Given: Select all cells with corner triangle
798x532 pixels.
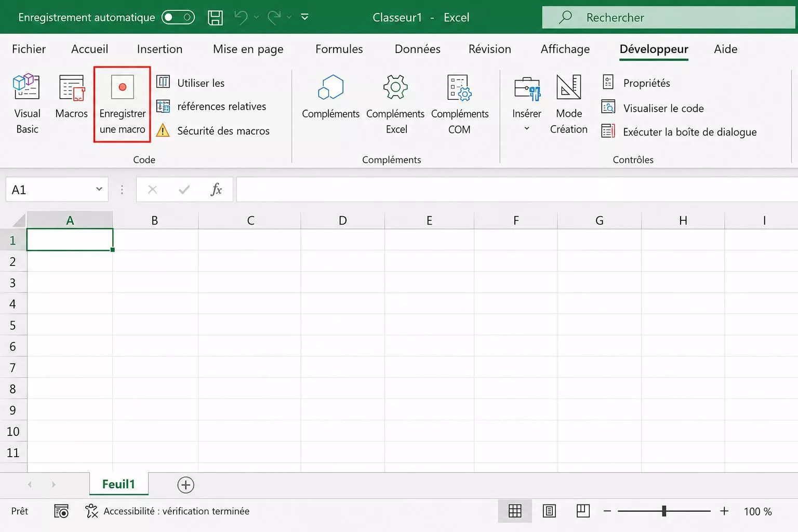Looking at the screenshot, I should (x=19, y=220).
